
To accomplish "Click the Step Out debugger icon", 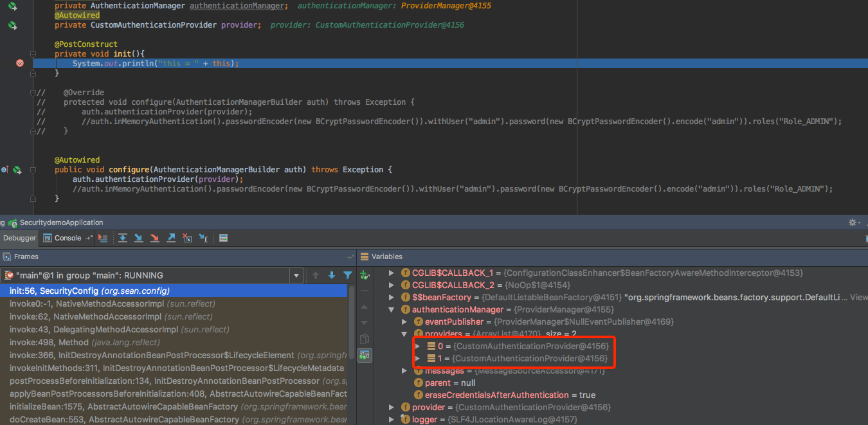I will point(170,238).
